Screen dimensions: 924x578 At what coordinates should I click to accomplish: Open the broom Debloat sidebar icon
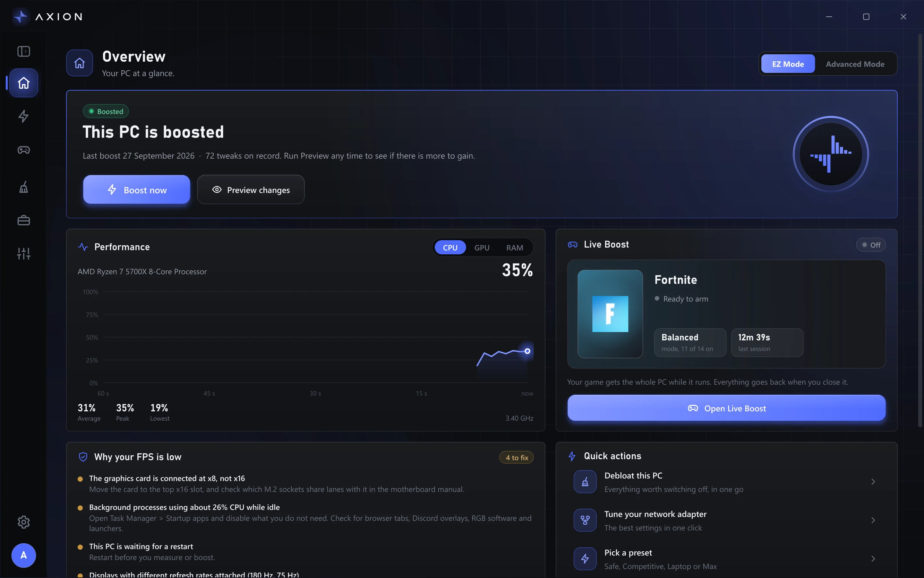24,187
